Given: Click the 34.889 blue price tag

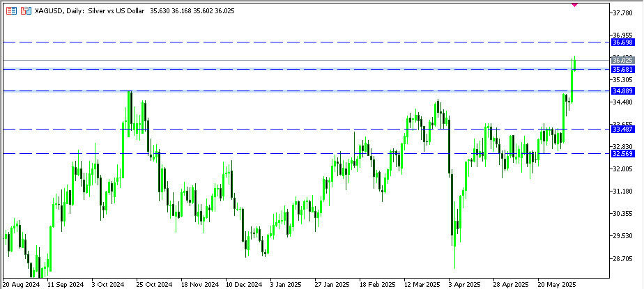Looking at the screenshot, I should pos(622,91).
